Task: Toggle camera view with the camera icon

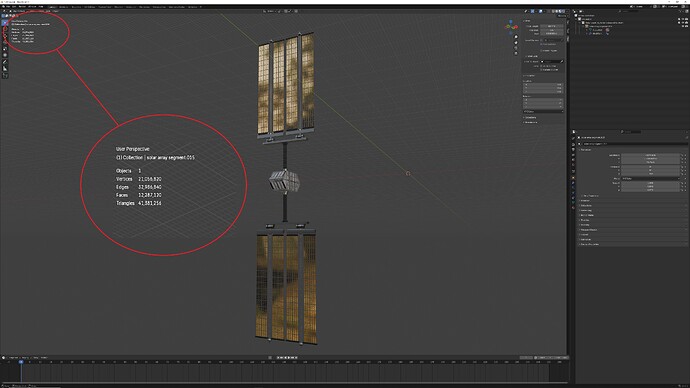Action: click(516, 48)
